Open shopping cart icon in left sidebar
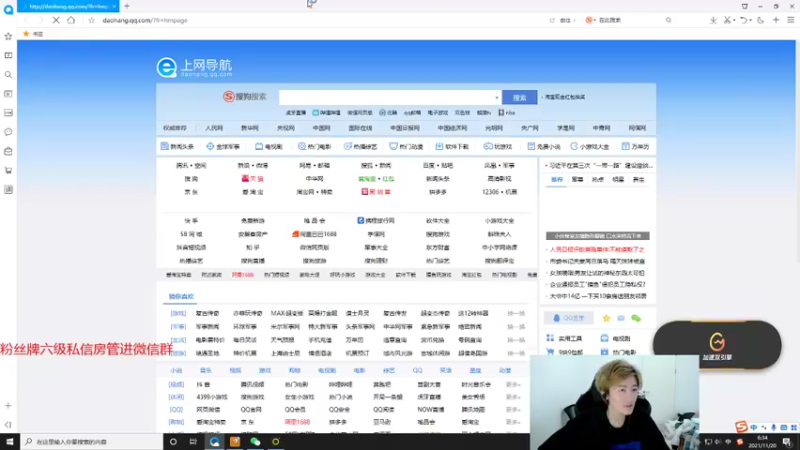 tap(8, 170)
